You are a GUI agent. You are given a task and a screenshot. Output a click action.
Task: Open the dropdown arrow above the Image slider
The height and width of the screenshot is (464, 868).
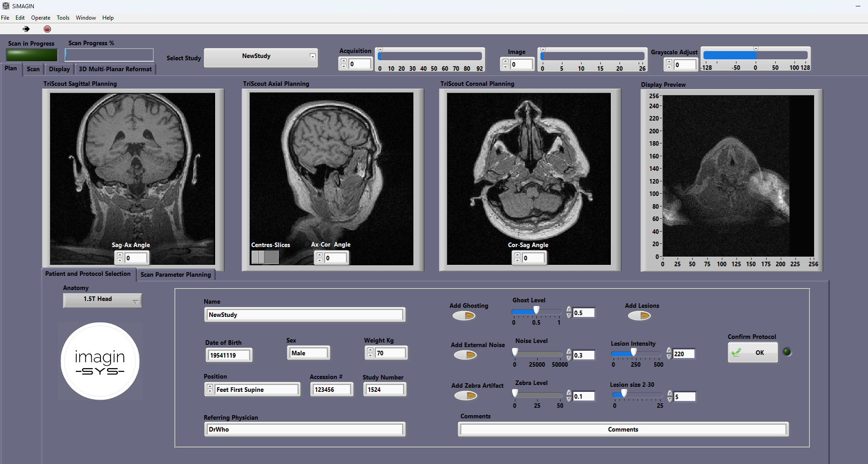(x=542, y=49)
